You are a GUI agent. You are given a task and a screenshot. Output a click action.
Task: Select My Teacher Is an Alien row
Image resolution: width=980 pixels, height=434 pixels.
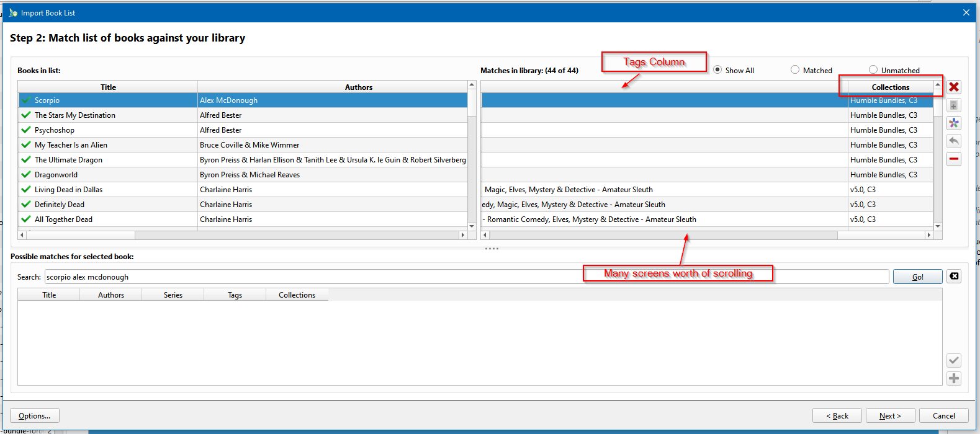click(243, 144)
